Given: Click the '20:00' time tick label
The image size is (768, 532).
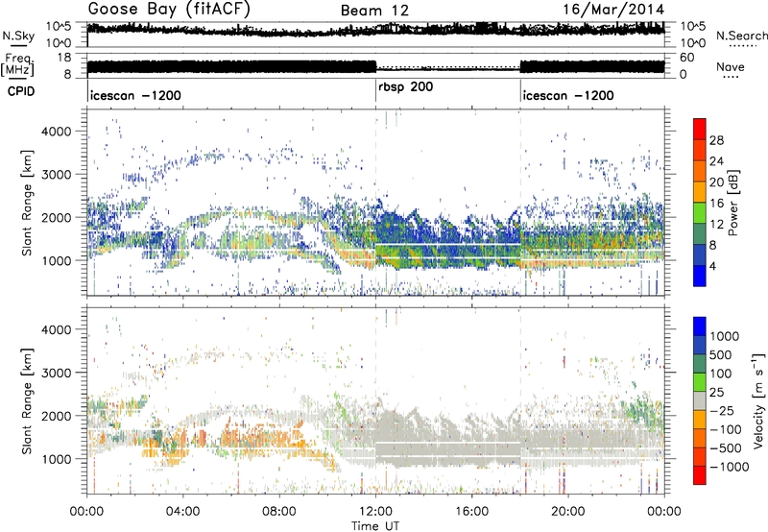Looking at the screenshot, I should 567,512.
